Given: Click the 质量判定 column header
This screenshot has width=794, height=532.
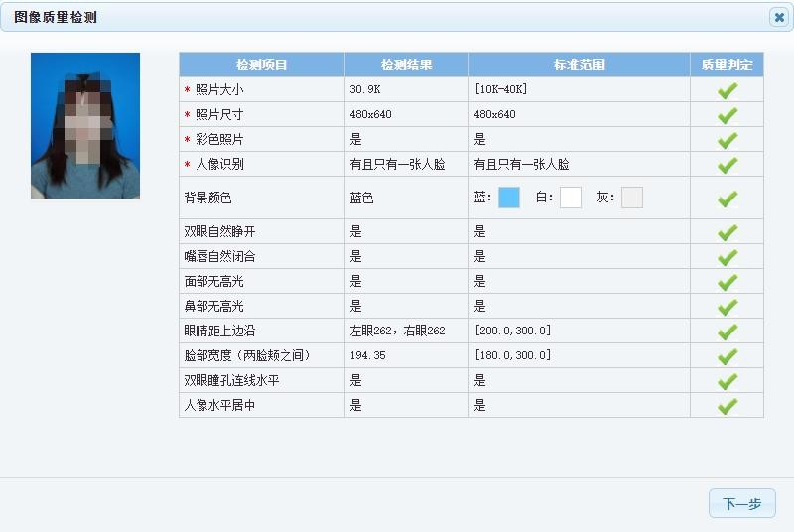Looking at the screenshot, I should tap(727, 65).
